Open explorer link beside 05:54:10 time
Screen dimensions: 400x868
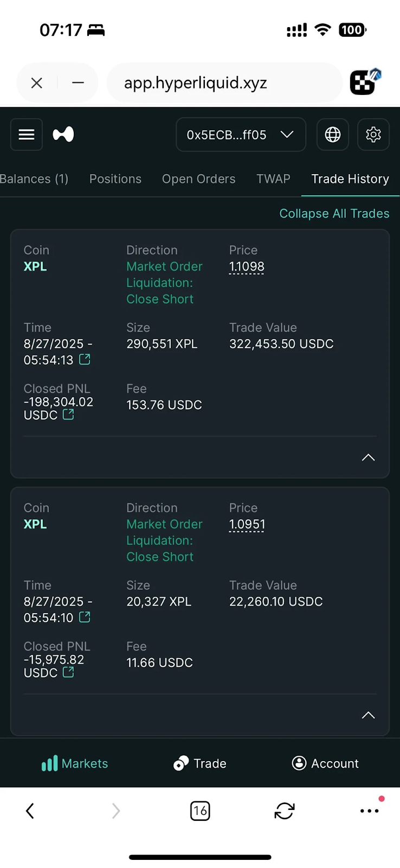(85, 617)
